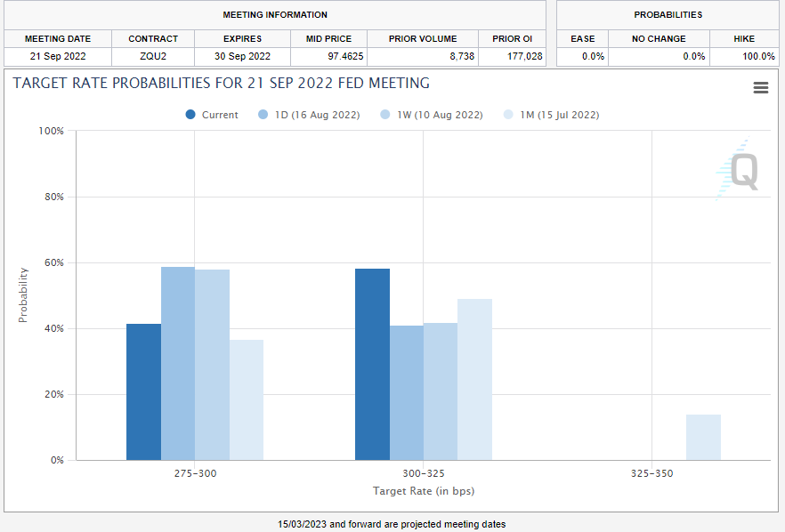
Task: Click the Target Rate (in bps) axis title
Action: click(424, 491)
